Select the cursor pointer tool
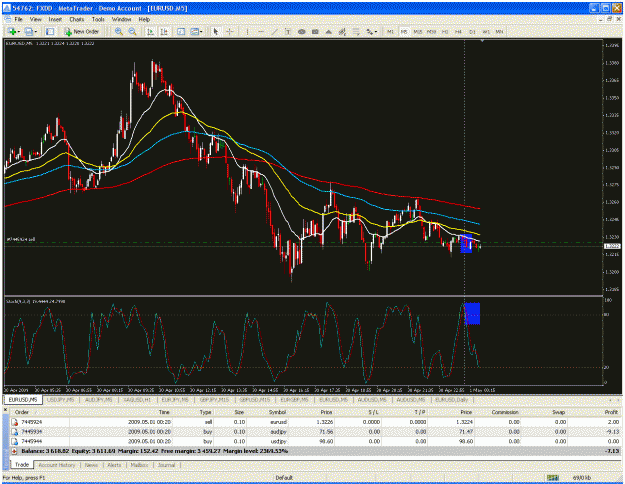The width and height of the screenshot is (625, 484). 216,31
